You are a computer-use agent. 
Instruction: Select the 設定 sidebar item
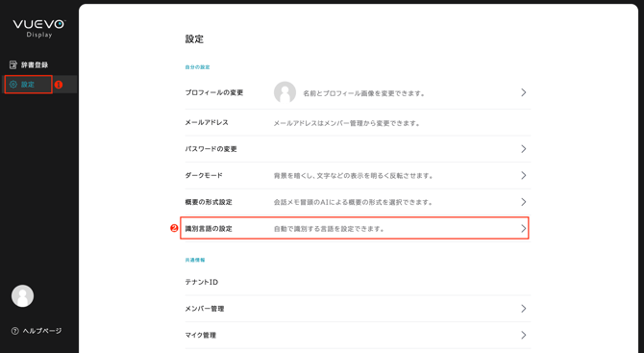28,85
